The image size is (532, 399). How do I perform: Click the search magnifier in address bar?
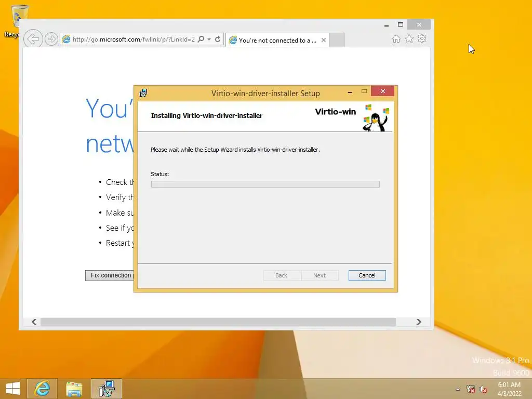(x=201, y=39)
